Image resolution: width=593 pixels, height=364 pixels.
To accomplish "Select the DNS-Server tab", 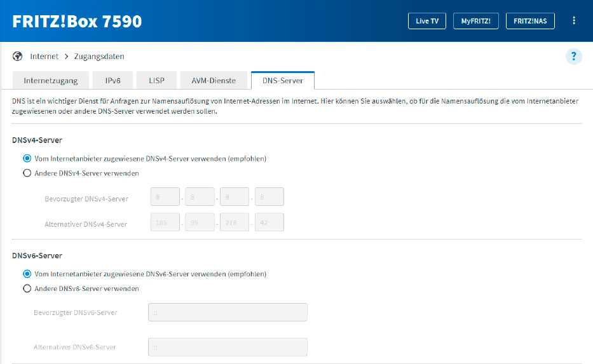I will point(283,81).
